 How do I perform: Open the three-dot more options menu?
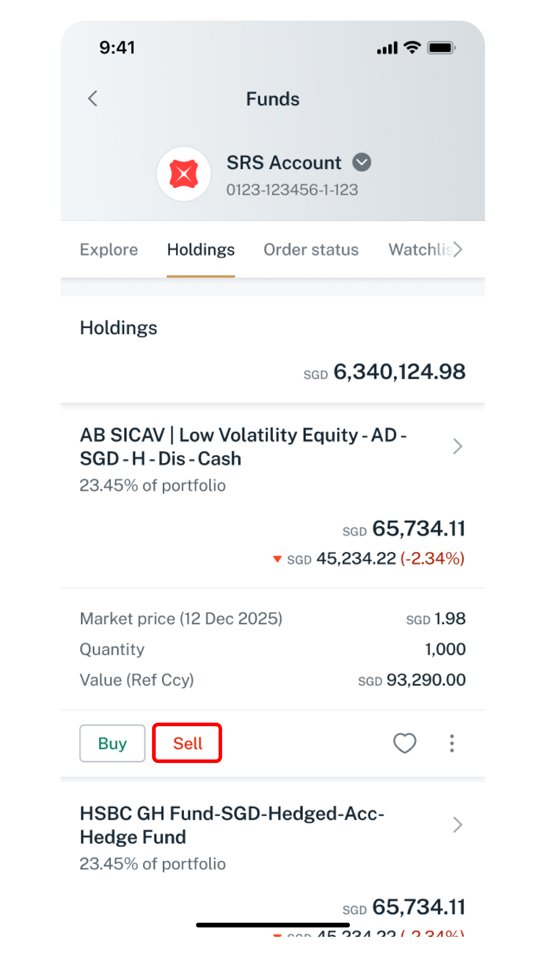click(x=452, y=743)
